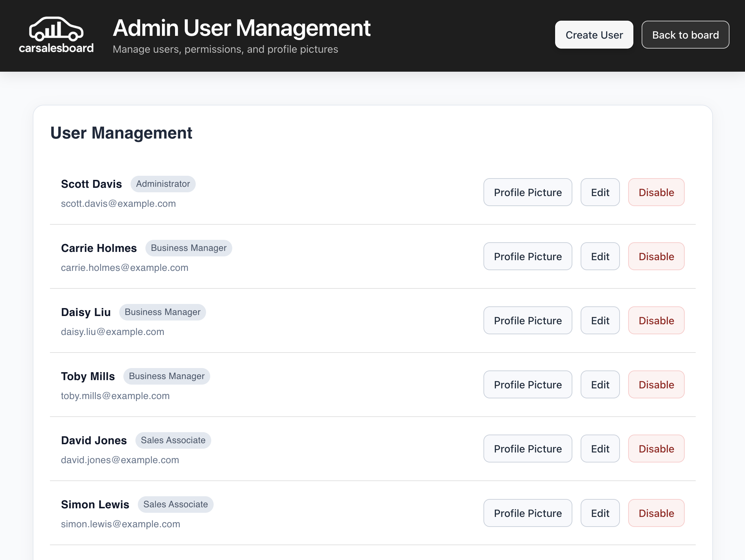The width and height of the screenshot is (745, 560).
Task: Disable Daisy Liu's account
Action: pos(656,320)
